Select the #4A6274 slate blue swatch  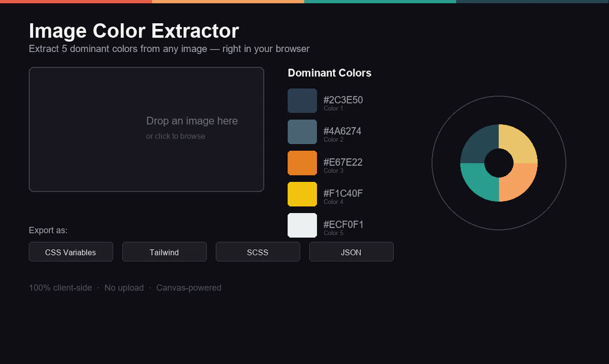(302, 132)
